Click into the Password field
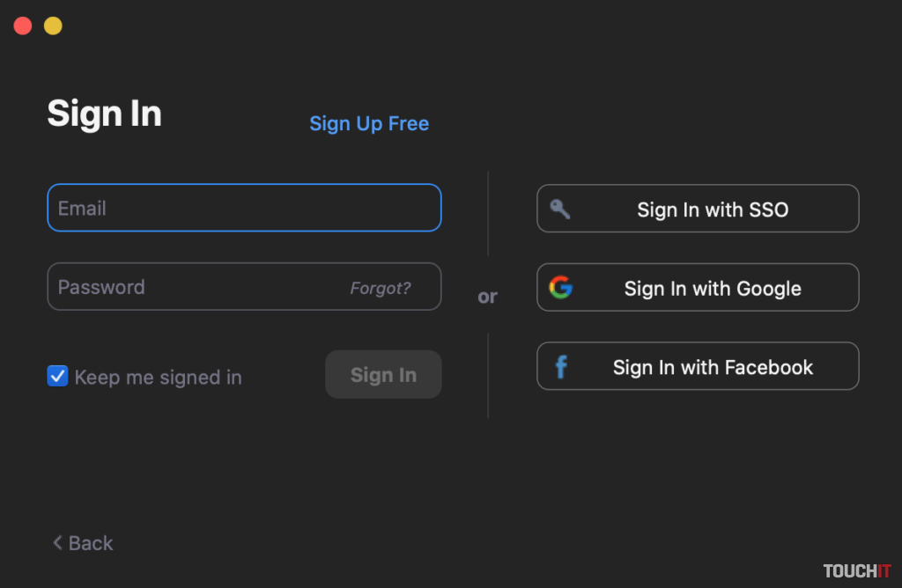The width and height of the screenshot is (902, 588). pos(194,287)
